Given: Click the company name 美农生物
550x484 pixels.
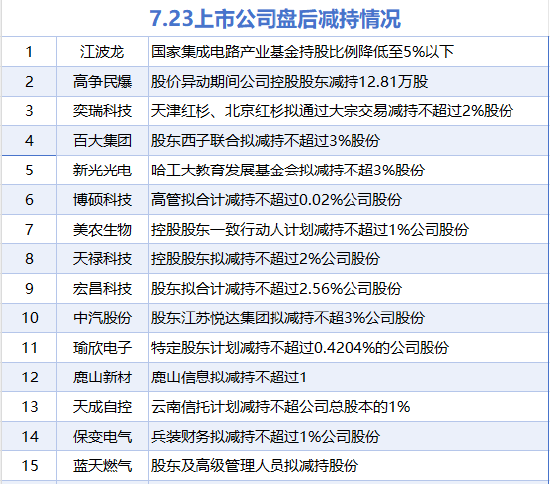Looking at the screenshot, I should 102,229.
